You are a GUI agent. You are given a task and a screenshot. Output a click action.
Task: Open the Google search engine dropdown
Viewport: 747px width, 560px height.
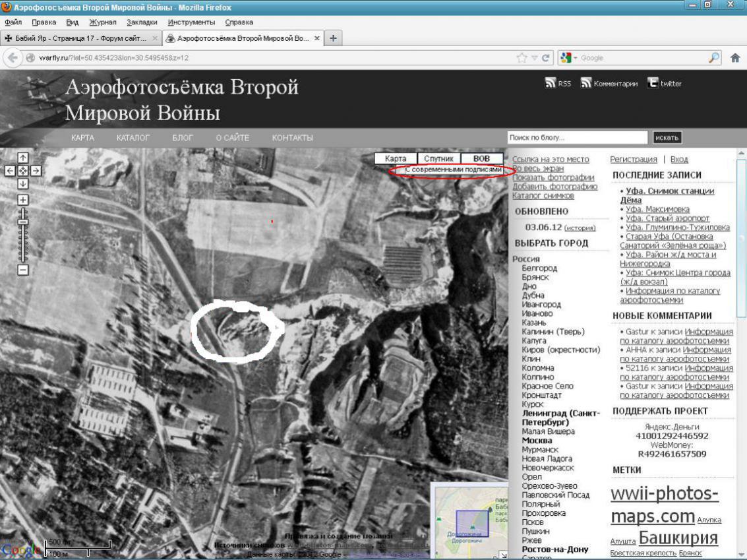[x=568, y=57]
